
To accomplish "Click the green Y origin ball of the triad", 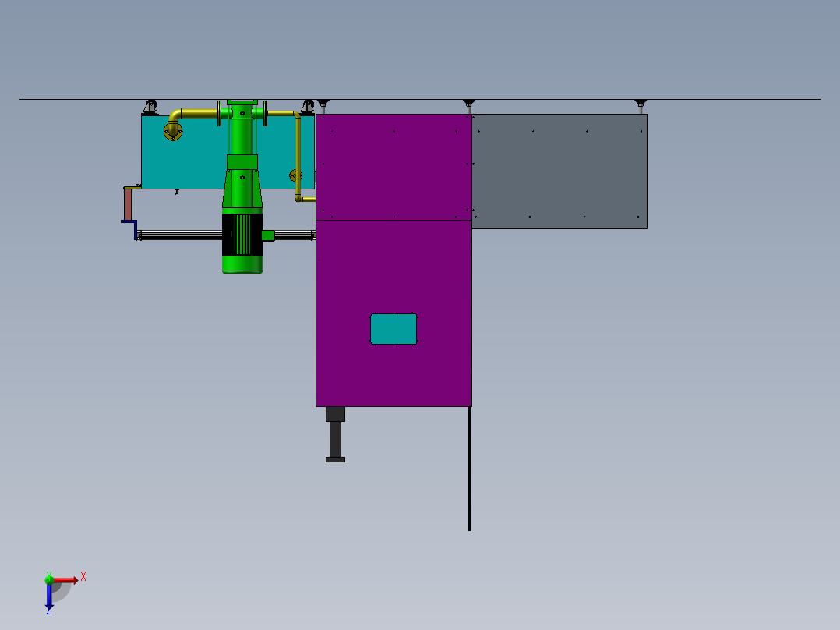I will [x=49, y=579].
